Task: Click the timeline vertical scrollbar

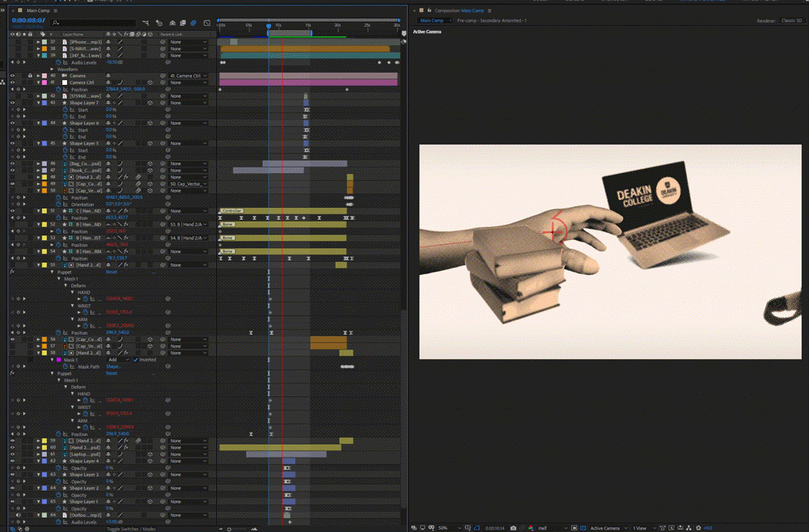Action: click(x=404, y=407)
